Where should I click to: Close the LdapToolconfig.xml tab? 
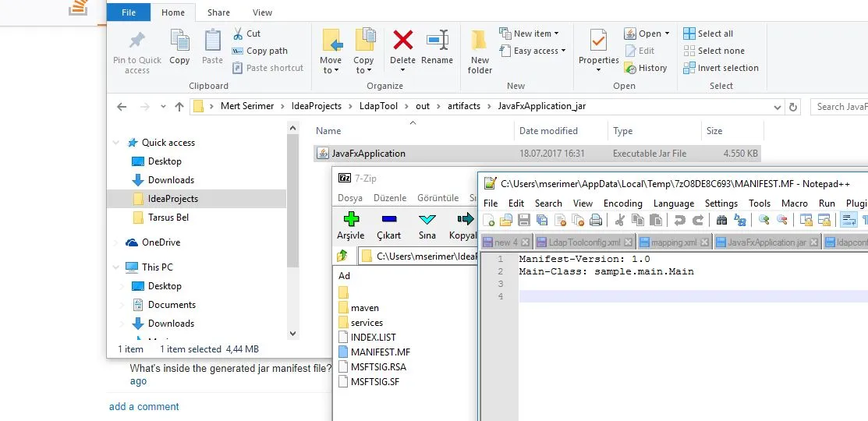tap(628, 242)
